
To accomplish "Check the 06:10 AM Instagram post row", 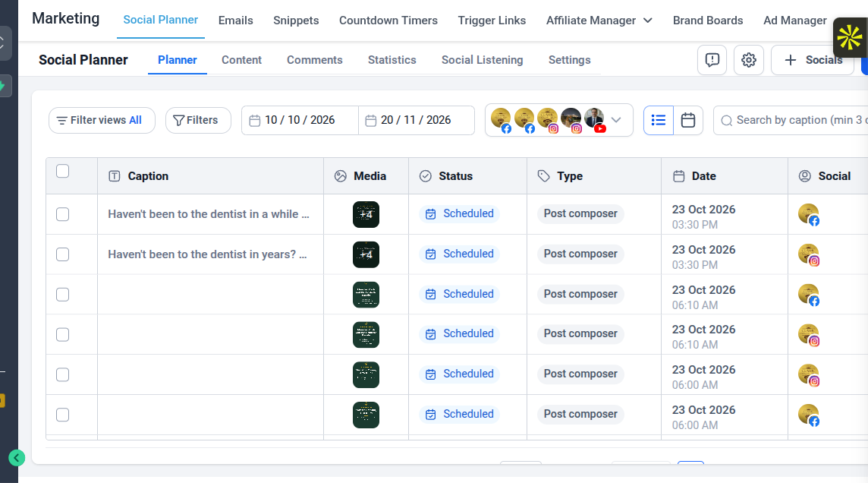I will [62, 335].
